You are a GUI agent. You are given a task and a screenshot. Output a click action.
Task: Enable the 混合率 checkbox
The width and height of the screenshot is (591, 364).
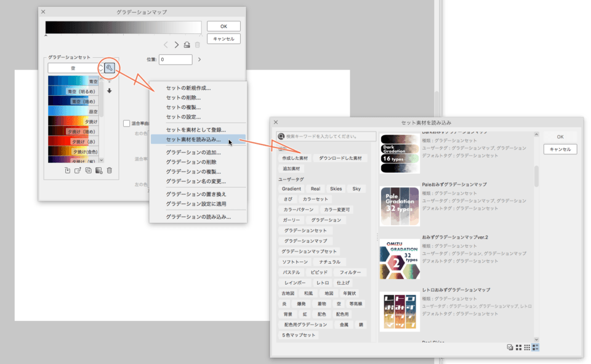(x=126, y=122)
